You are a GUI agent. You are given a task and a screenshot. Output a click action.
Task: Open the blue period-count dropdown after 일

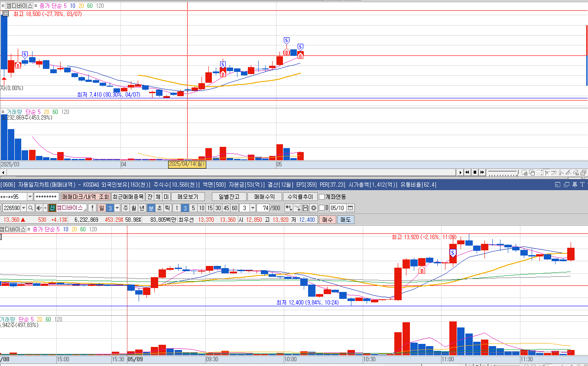tap(117, 208)
